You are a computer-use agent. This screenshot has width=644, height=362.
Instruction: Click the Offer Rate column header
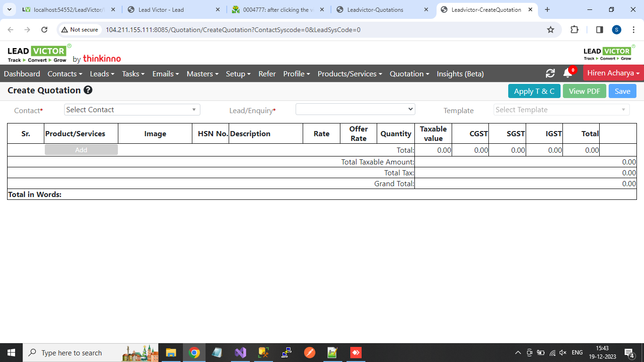tap(358, 133)
